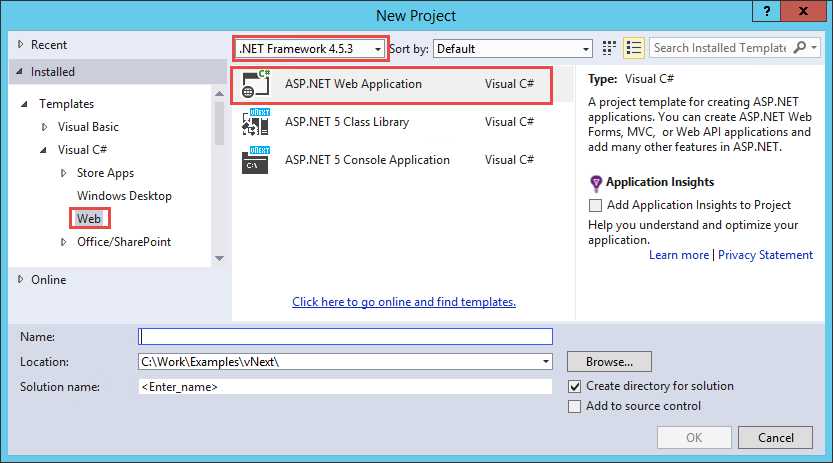833x463 pixels.
Task: Collapse the Visual C# node
Action: (44, 150)
